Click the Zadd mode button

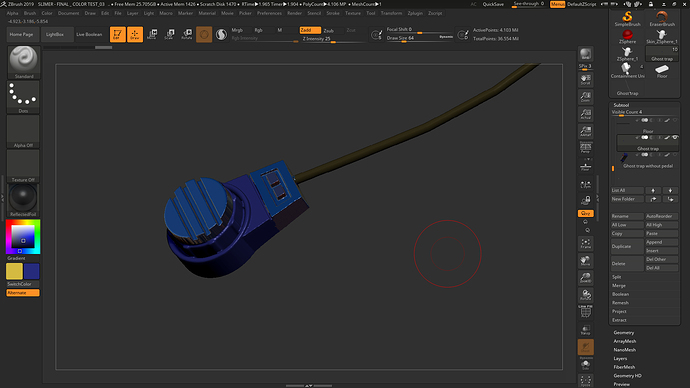[310, 30]
